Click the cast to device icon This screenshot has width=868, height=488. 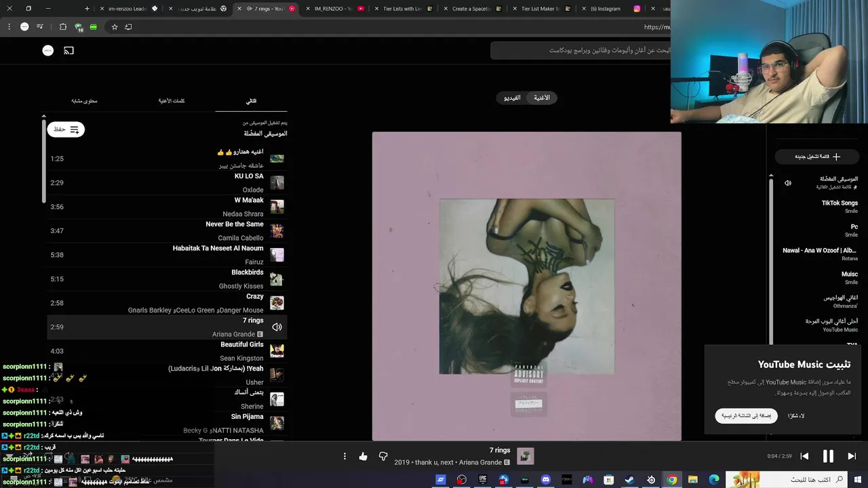point(68,50)
